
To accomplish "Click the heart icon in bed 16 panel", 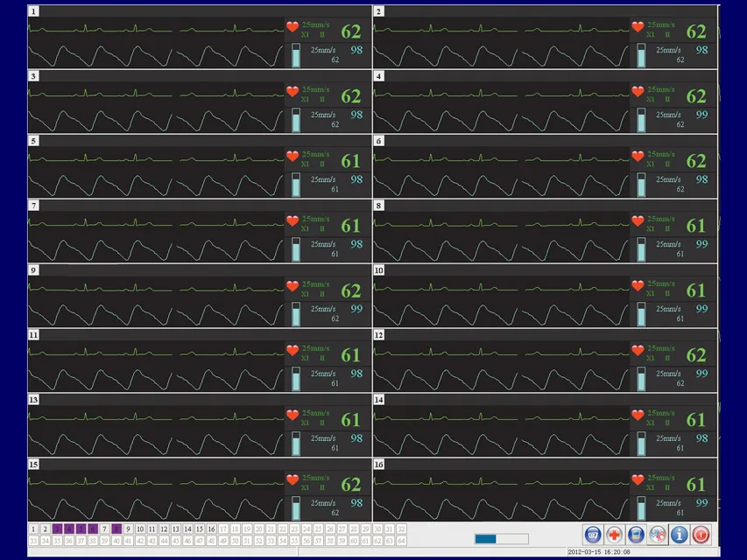I will [x=638, y=480].
